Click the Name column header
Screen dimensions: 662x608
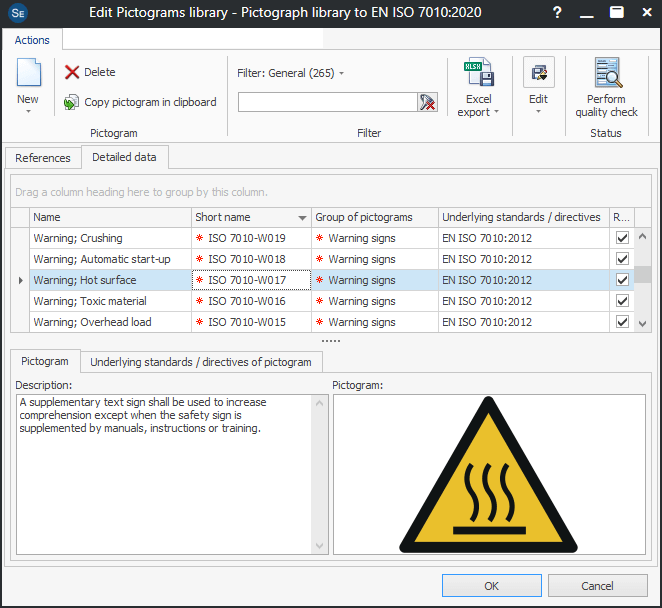pos(111,217)
